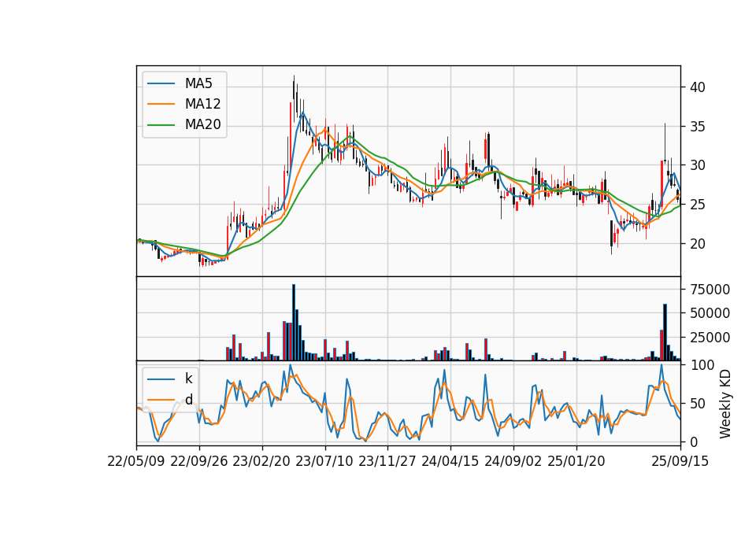Viewport: 756px width, 543px height.
Task: Click the 24/09/02 date axis label
Action: click(x=513, y=461)
